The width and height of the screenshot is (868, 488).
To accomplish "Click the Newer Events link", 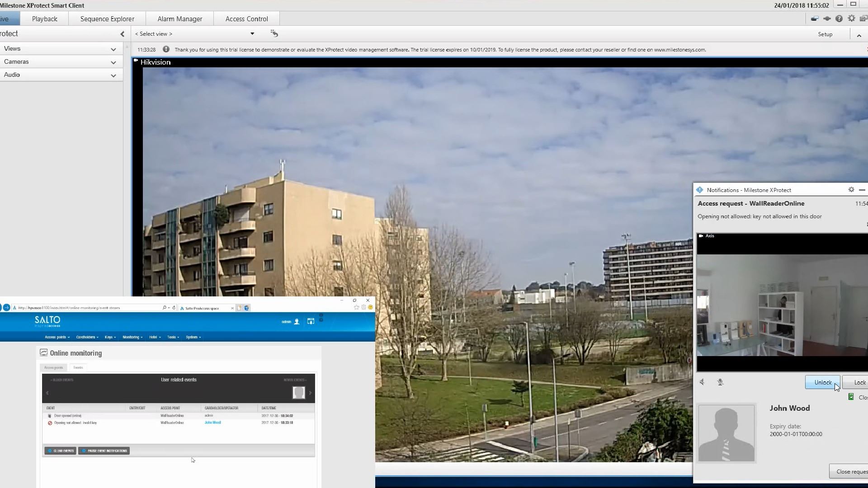I will pos(295,380).
